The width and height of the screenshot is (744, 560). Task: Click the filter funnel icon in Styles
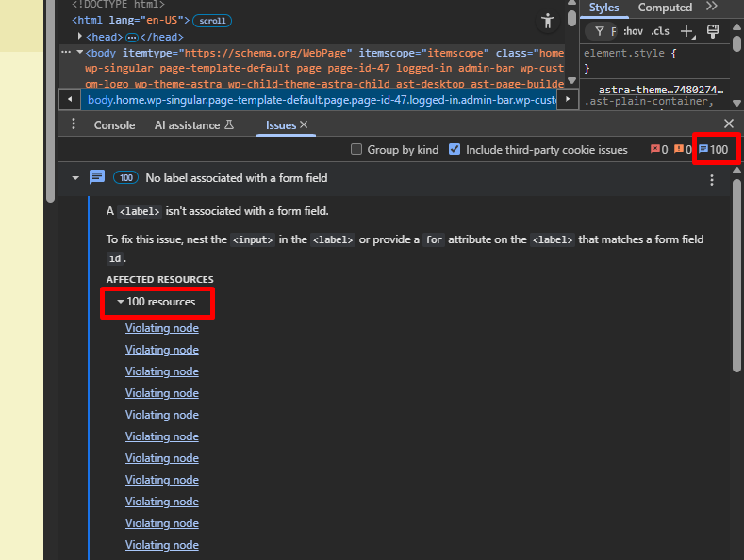(600, 31)
